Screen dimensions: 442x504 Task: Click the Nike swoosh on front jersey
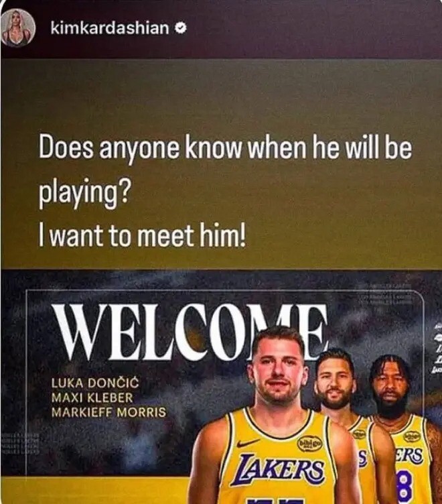coord(248,444)
